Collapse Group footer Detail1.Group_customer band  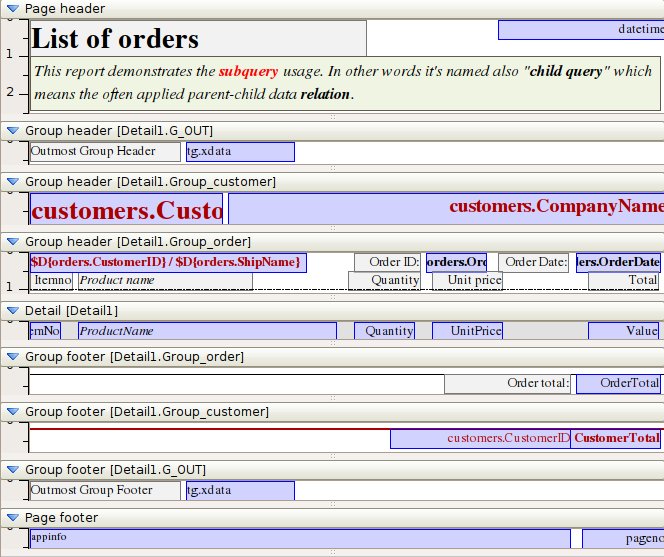13,412
